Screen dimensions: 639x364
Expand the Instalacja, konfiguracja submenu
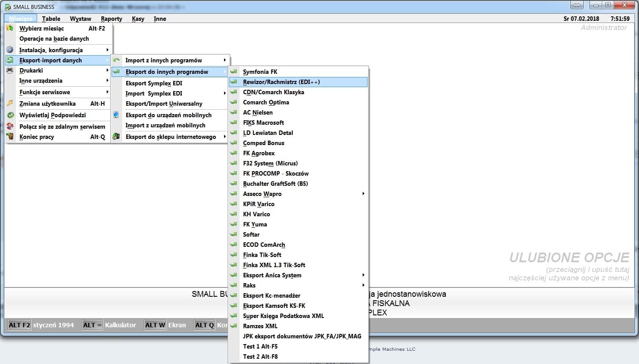58,50
